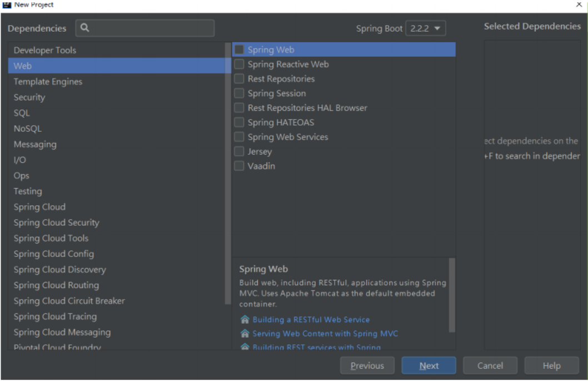Screen dimensions: 588x381
Task: Select the SQL category
Action: coord(117,113)
